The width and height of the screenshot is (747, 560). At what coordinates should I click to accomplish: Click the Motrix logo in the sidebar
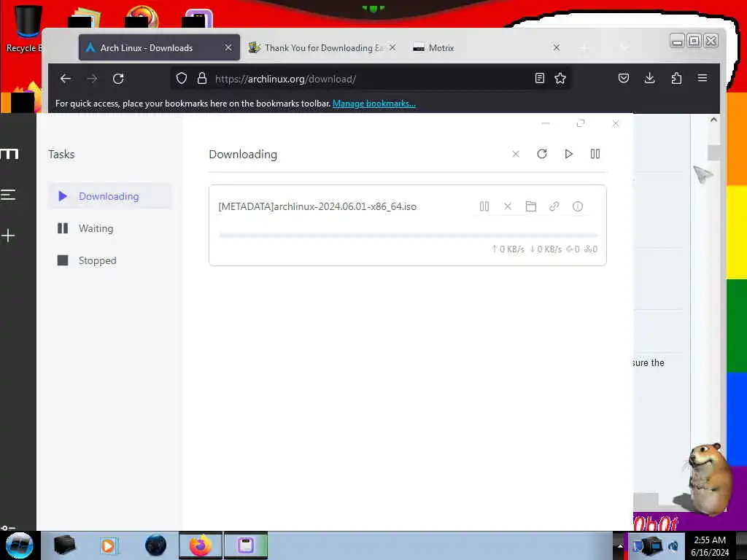9,154
